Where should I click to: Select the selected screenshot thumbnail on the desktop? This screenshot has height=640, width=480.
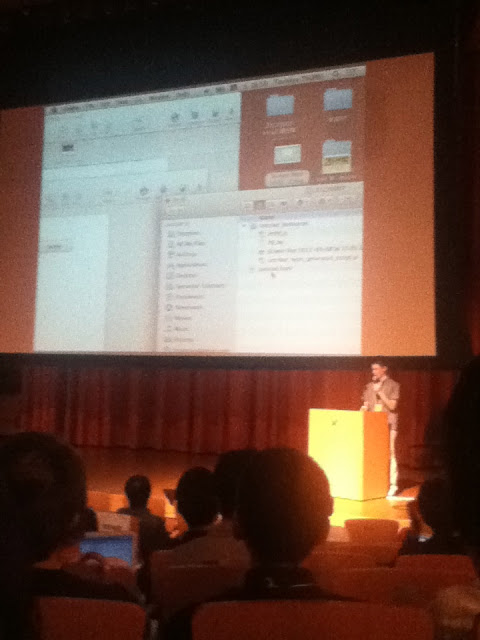[x=288, y=154]
